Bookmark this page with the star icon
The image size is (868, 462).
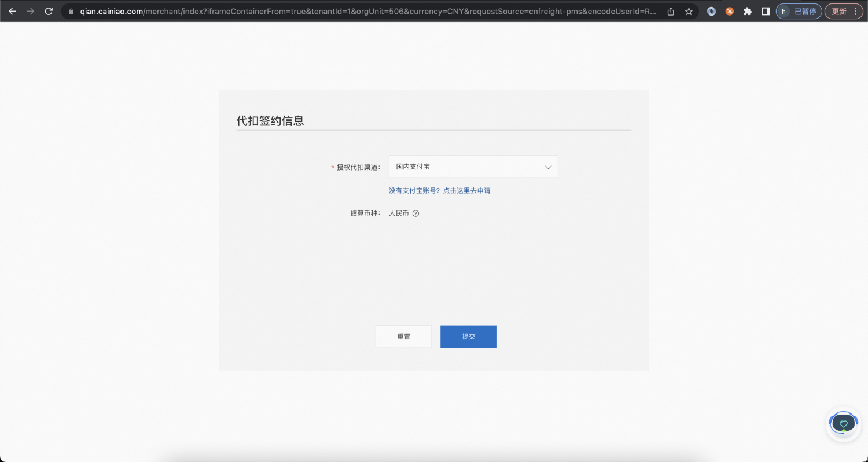[689, 11]
